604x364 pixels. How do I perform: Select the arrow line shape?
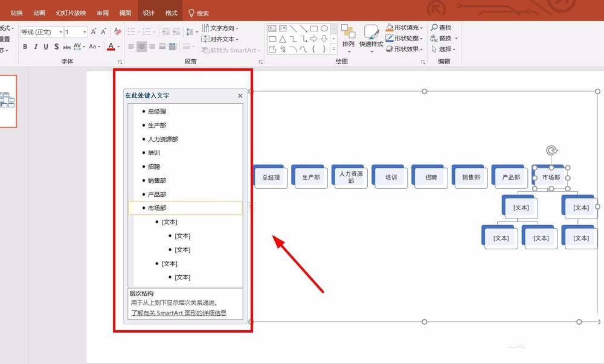(304, 28)
